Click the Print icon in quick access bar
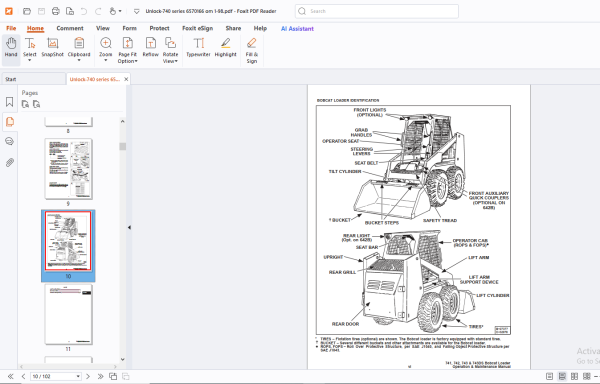 [x=55, y=11]
